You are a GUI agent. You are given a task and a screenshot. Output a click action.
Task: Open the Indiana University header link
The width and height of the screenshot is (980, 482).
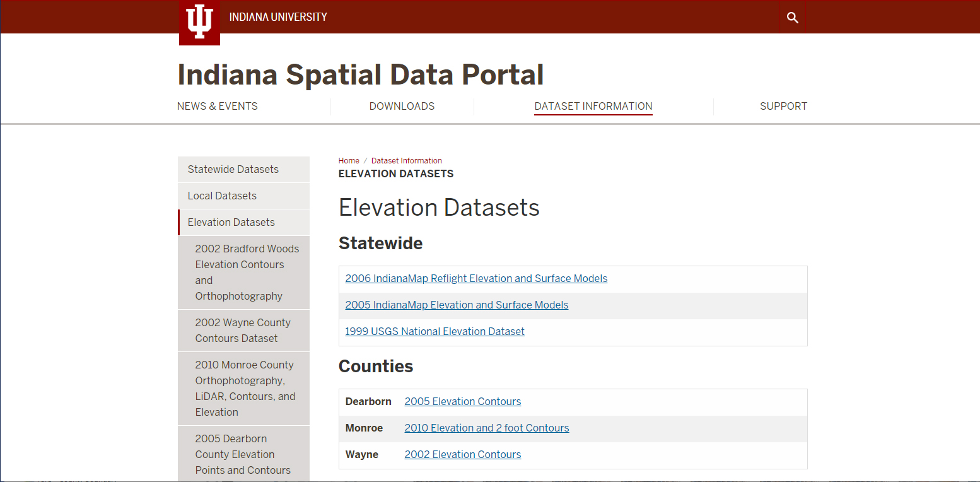point(278,17)
